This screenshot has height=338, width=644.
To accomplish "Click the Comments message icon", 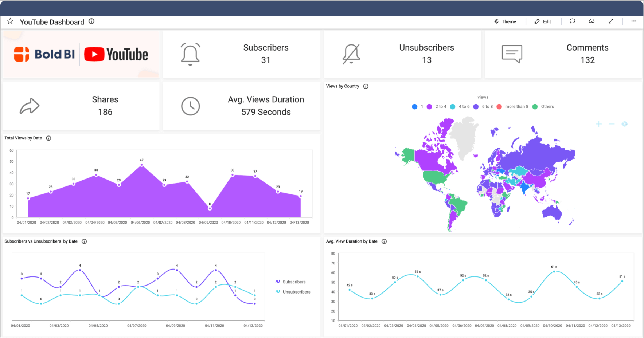I will [512, 54].
